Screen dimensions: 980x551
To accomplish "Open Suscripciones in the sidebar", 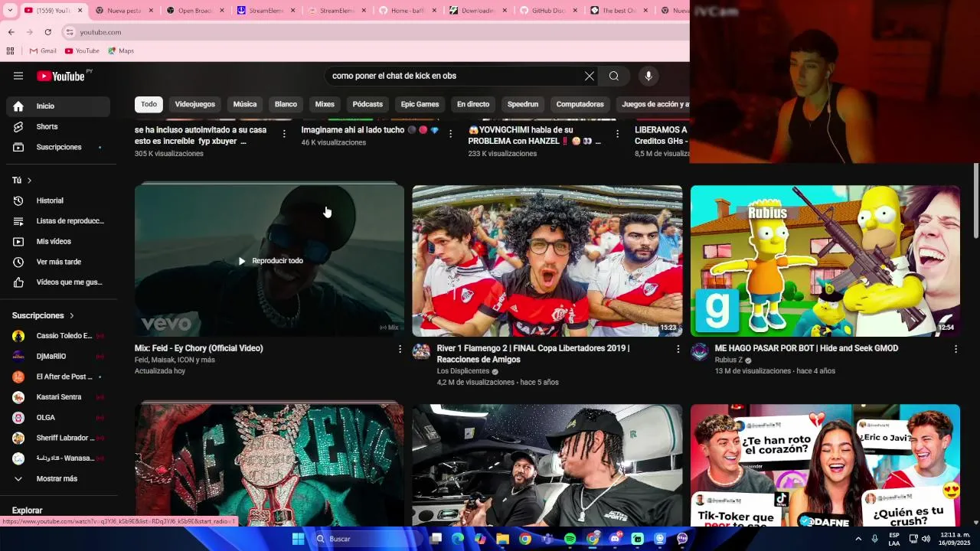I will coord(58,147).
